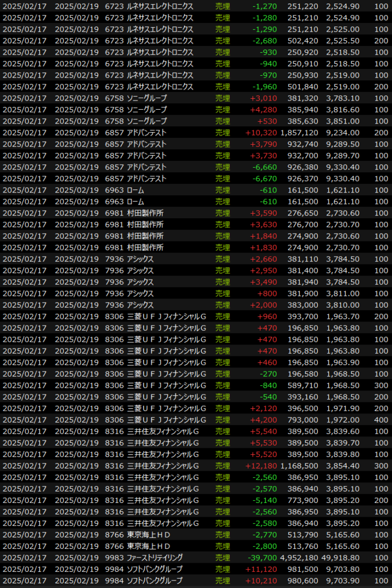Screen dimensions: 392x588
Task: Select the +11,120 profit for ソフトバンクグループ
Action: point(262,569)
